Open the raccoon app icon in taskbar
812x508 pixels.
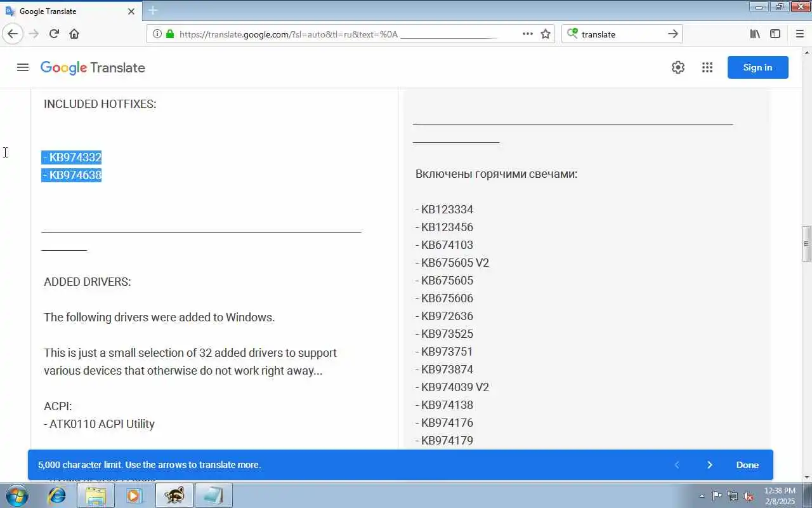(x=174, y=495)
